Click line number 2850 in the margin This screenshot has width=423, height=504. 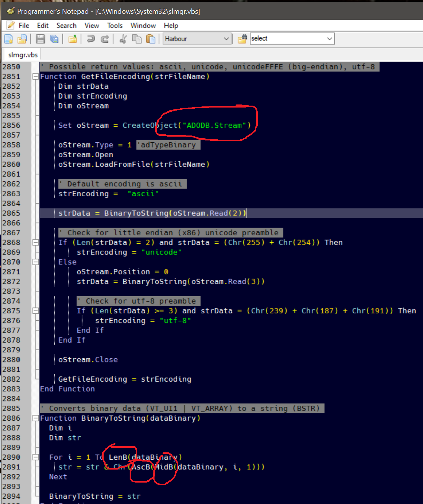11,67
